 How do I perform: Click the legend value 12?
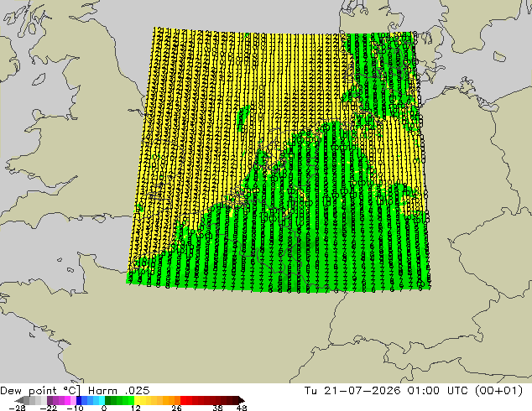coord(136,408)
